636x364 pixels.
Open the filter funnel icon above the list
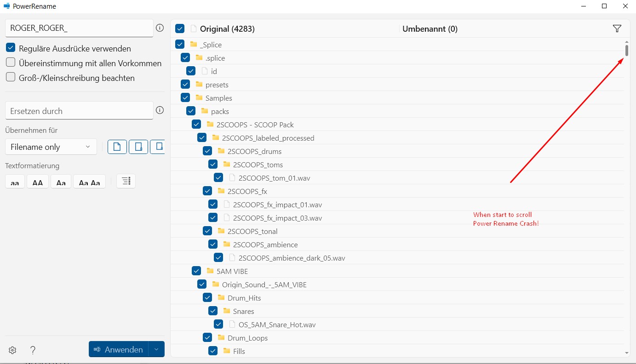pyautogui.click(x=617, y=28)
